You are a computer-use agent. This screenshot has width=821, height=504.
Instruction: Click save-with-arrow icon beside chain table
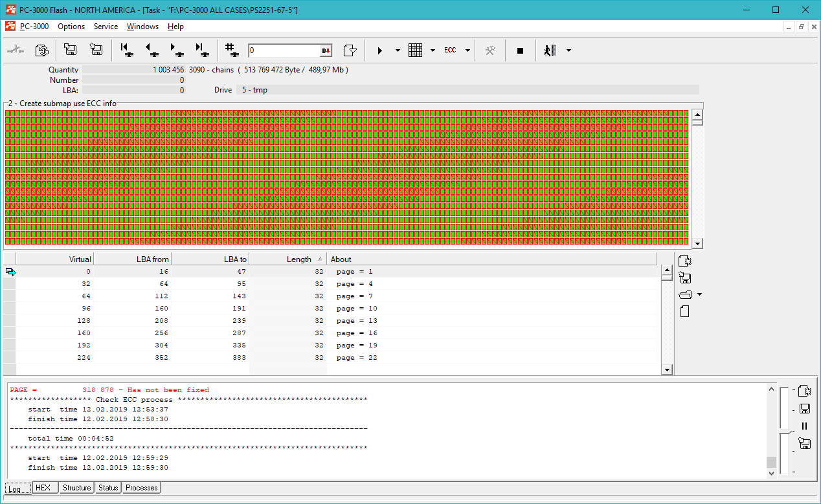[685, 278]
